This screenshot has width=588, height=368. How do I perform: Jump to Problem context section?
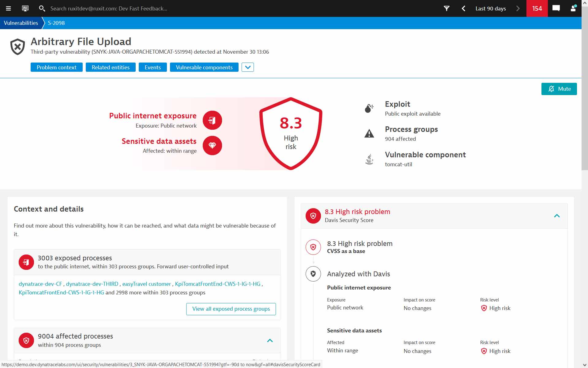point(57,67)
